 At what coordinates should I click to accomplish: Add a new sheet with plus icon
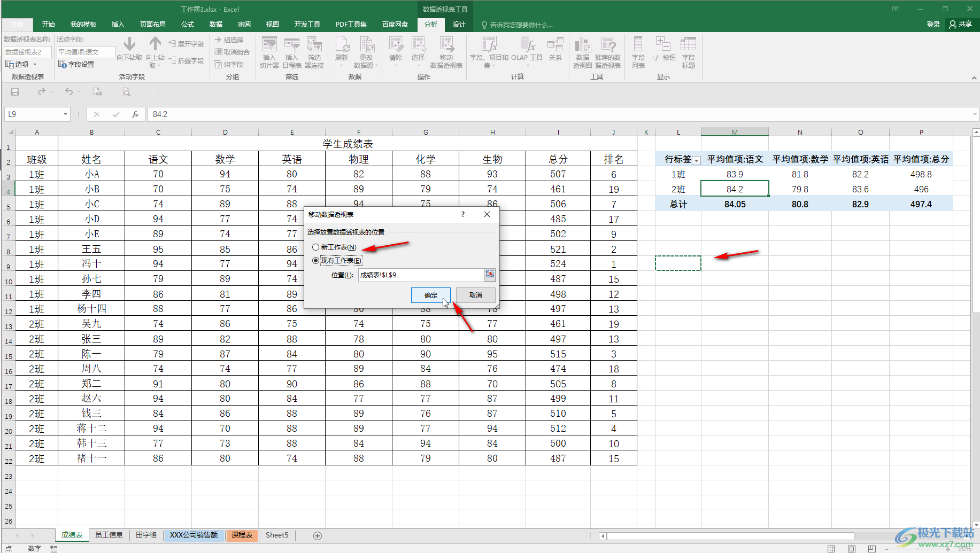click(x=318, y=535)
